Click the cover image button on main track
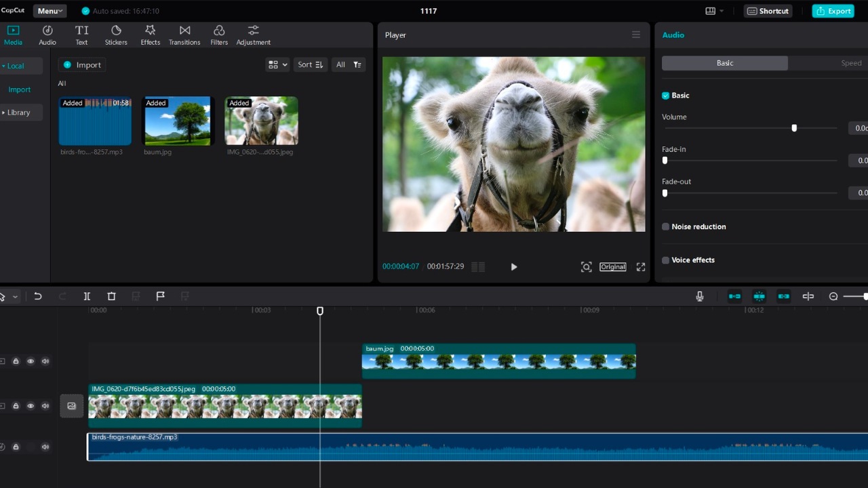The image size is (868, 488). 72,406
